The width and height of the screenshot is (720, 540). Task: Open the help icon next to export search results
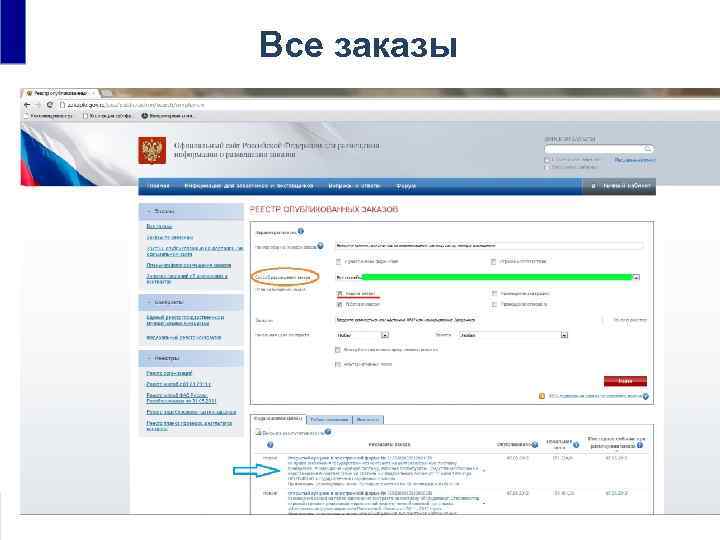(328, 432)
